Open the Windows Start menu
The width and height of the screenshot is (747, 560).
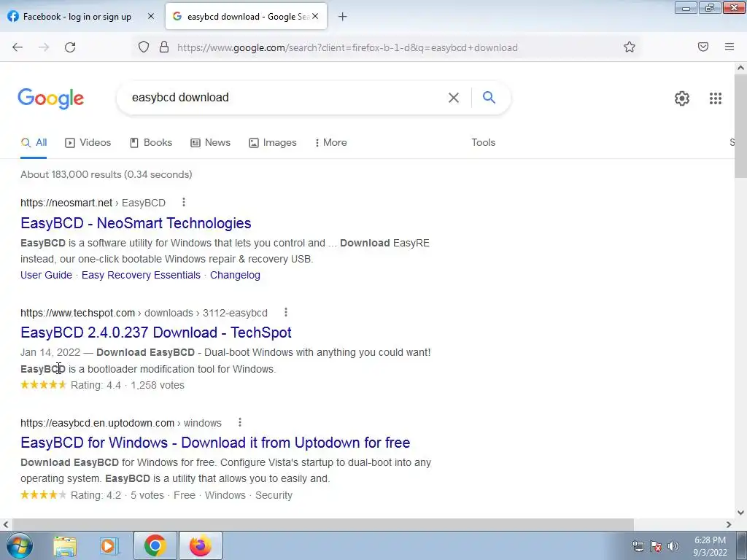click(20, 545)
